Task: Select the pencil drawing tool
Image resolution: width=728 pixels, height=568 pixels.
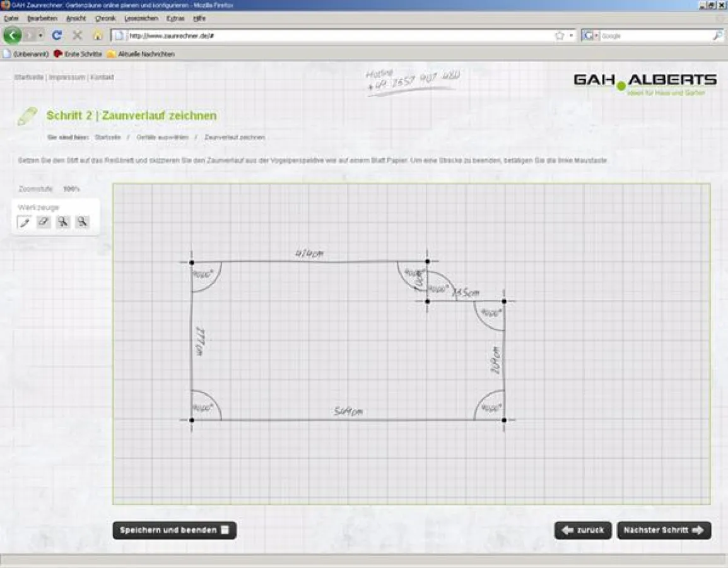Action: coord(24,222)
